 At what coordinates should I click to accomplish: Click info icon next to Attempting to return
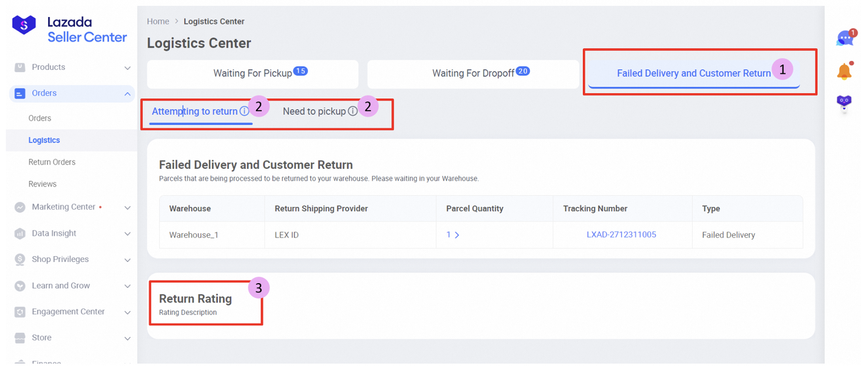tap(244, 111)
